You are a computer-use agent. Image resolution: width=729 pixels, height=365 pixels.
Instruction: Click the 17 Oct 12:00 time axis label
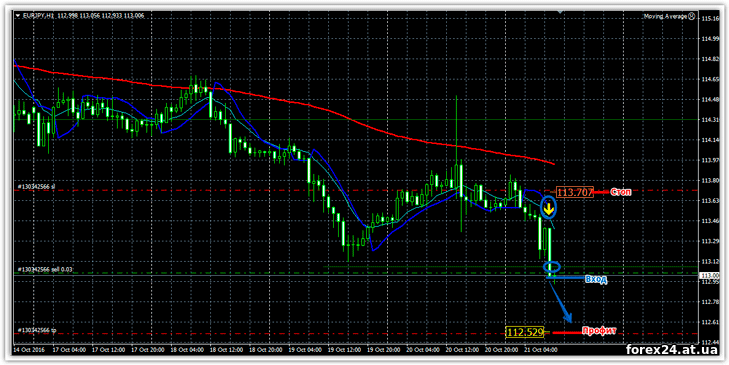[109, 349]
